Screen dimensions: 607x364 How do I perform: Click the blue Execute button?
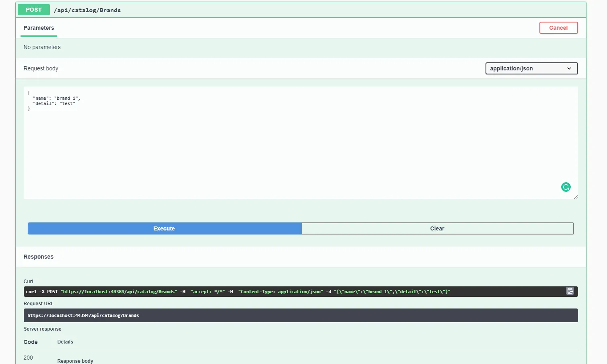click(x=164, y=228)
